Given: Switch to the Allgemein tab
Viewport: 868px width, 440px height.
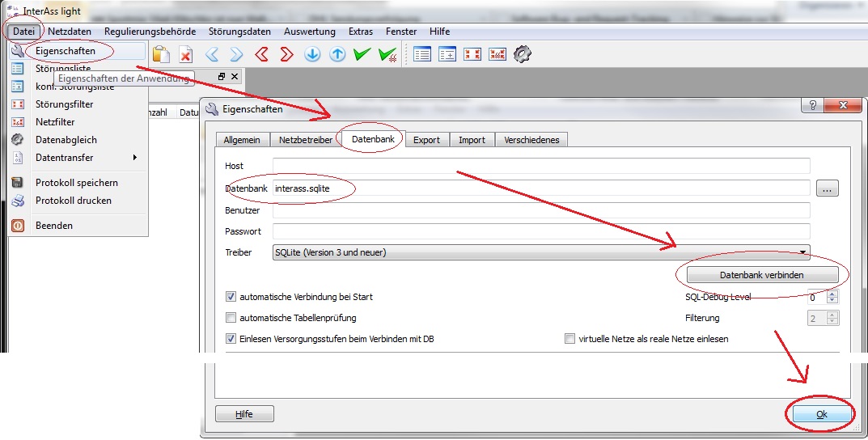Looking at the screenshot, I should (242, 140).
